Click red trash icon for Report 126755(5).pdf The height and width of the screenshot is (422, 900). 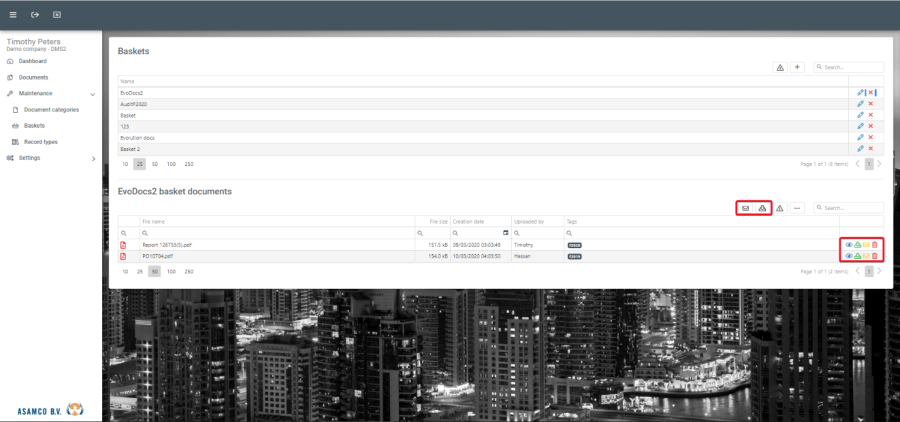(876, 244)
